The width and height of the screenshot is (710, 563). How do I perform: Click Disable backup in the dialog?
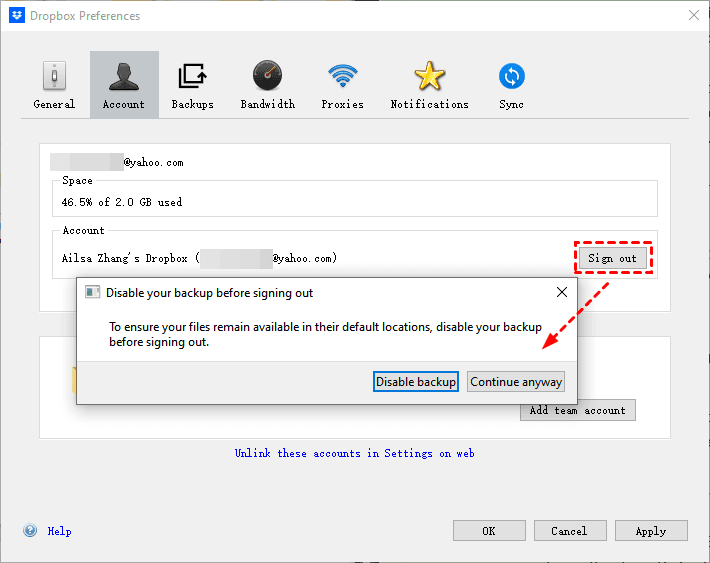tap(416, 382)
